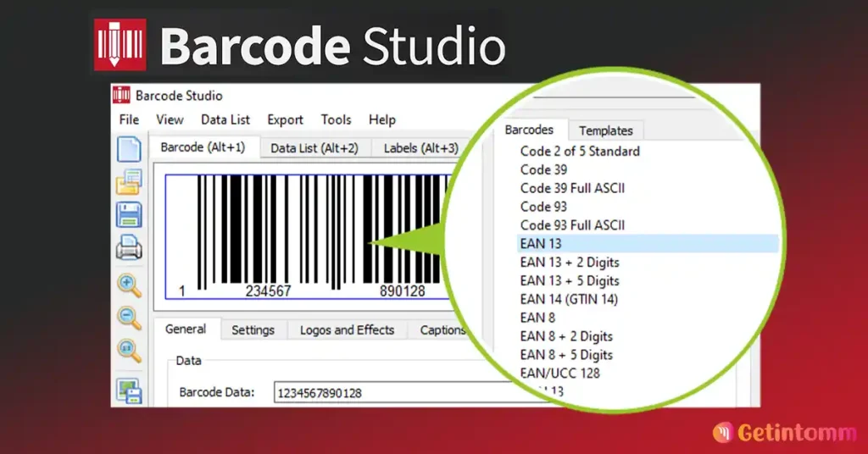This screenshot has height=454, width=868.
Task: Select EAN 8 + 2 Digits
Action: click(x=566, y=336)
